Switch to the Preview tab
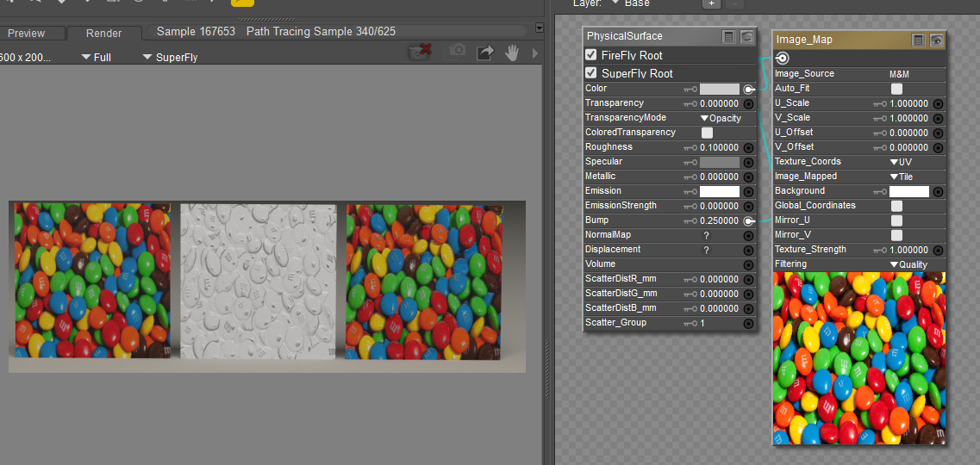The image size is (980, 465). coord(27,34)
